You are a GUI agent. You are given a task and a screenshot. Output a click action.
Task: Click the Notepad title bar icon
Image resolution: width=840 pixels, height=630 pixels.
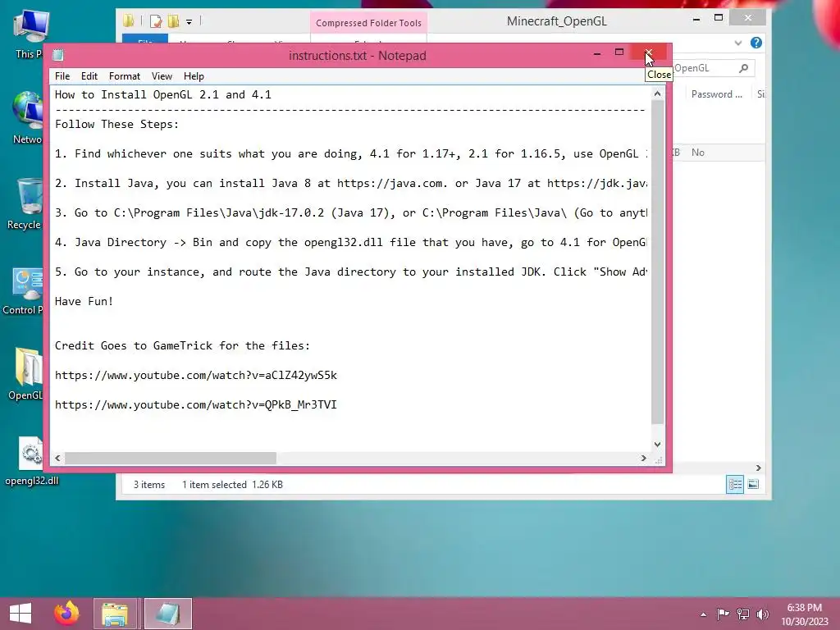pos(58,55)
